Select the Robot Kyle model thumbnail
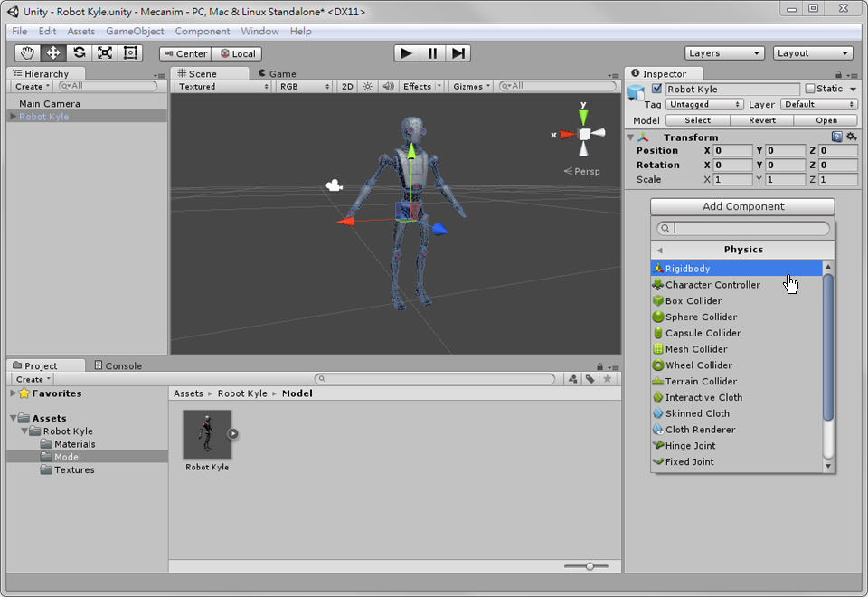The image size is (868, 597). pos(207,435)
